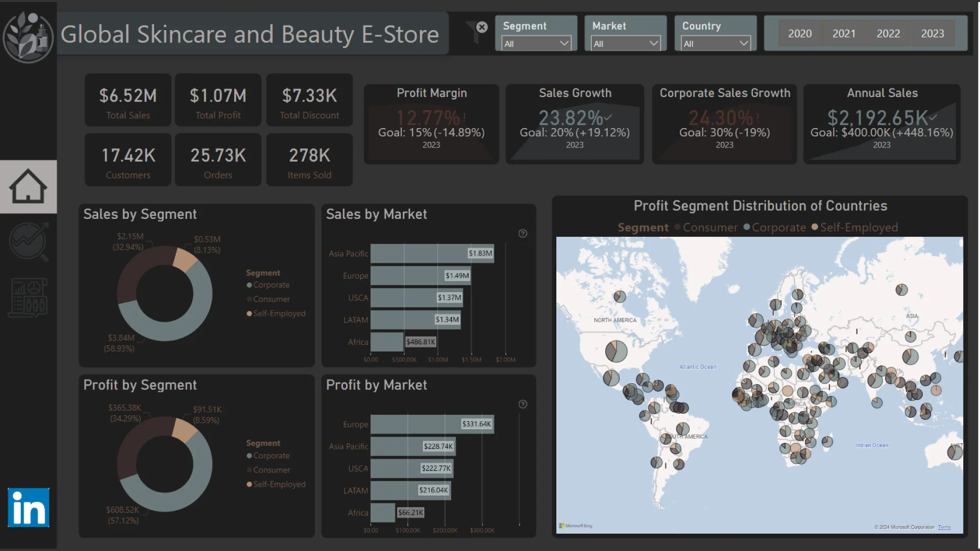Toggle Self-Employed in map legend
Viewport: 980px width, 551px height.
click(x=854, y=228)
